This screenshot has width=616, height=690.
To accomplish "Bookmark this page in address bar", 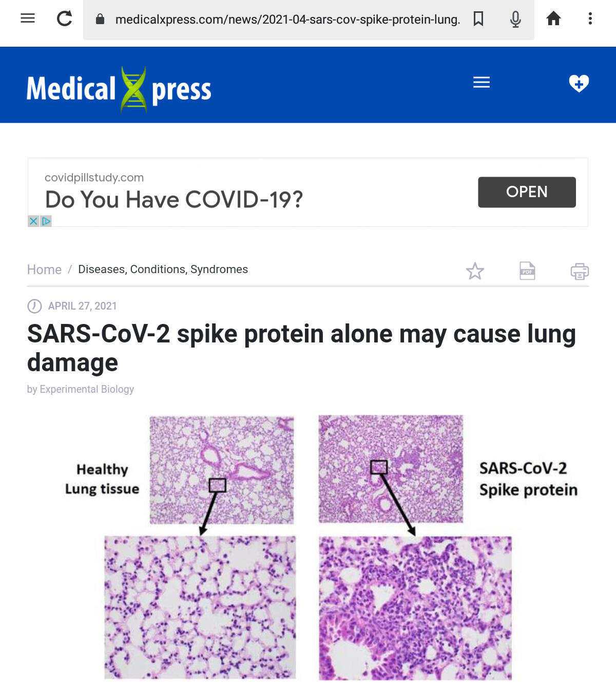I will (x=478, y=19).
